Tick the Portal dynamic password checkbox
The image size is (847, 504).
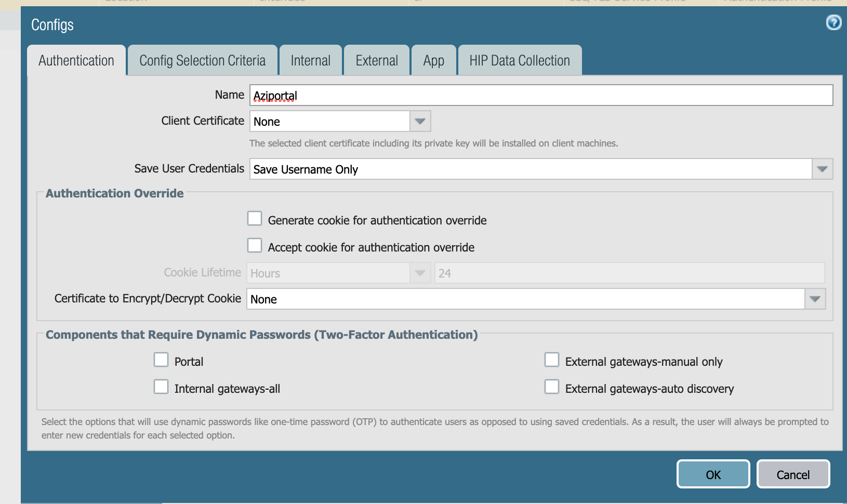pyautogui.click(x=161, y=360)
